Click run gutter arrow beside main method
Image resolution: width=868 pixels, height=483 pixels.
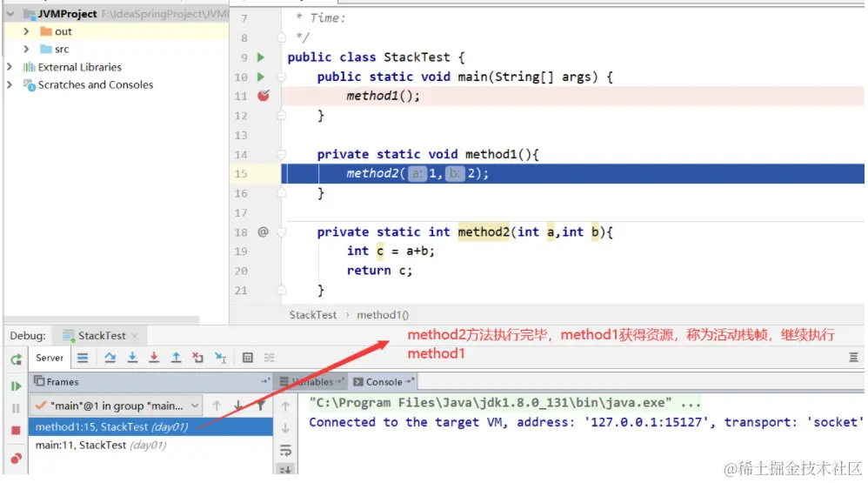tap(261, 77)
